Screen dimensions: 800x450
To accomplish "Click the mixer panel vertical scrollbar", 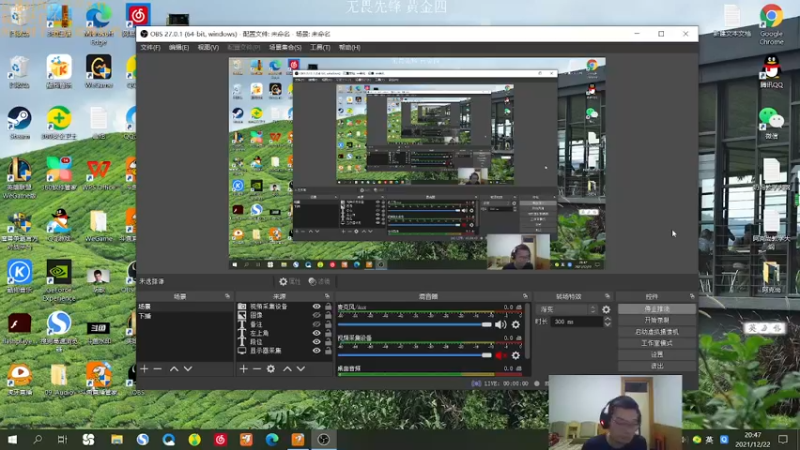I will tap(527, 332).
